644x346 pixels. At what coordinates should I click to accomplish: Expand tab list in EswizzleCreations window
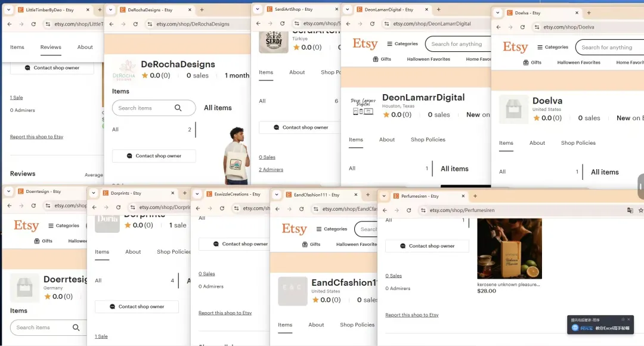point(197,194)
